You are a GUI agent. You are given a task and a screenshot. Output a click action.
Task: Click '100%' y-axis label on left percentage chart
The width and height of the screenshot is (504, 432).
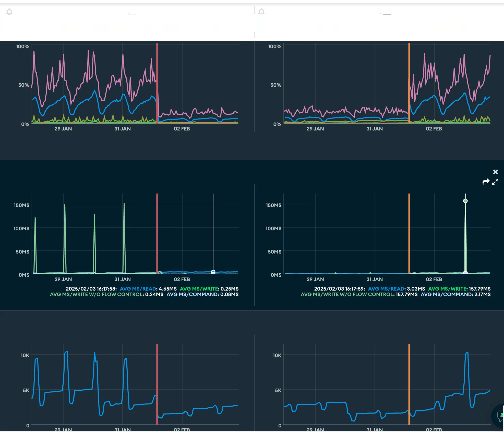(x=23, y=46)
